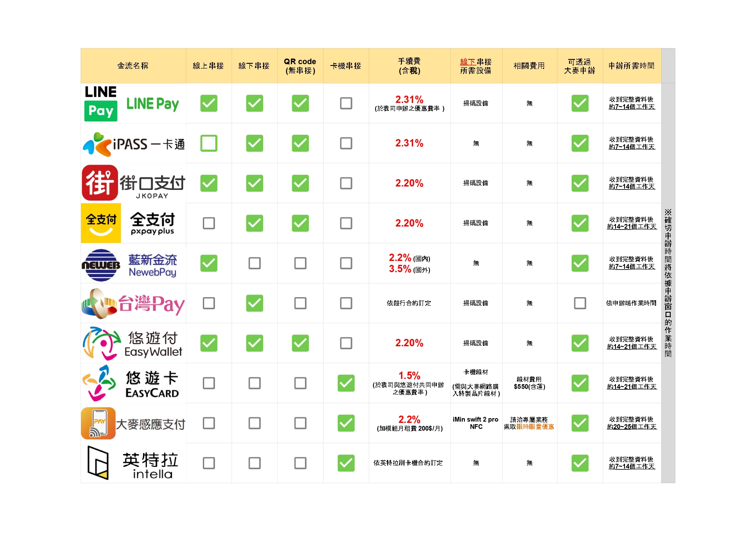
Task: Click the red 線下 text in header
Action: pyautogui.click(x=468, y=62)
